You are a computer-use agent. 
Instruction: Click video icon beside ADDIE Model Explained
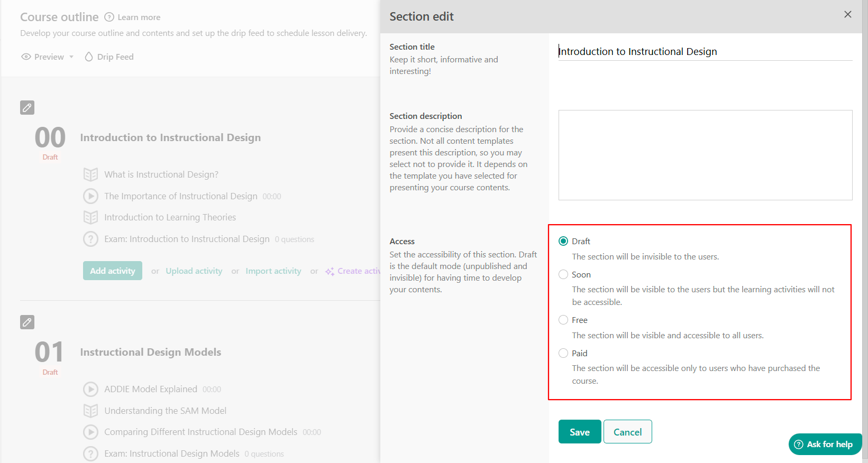pyautogui.click(x=90, y=389)
